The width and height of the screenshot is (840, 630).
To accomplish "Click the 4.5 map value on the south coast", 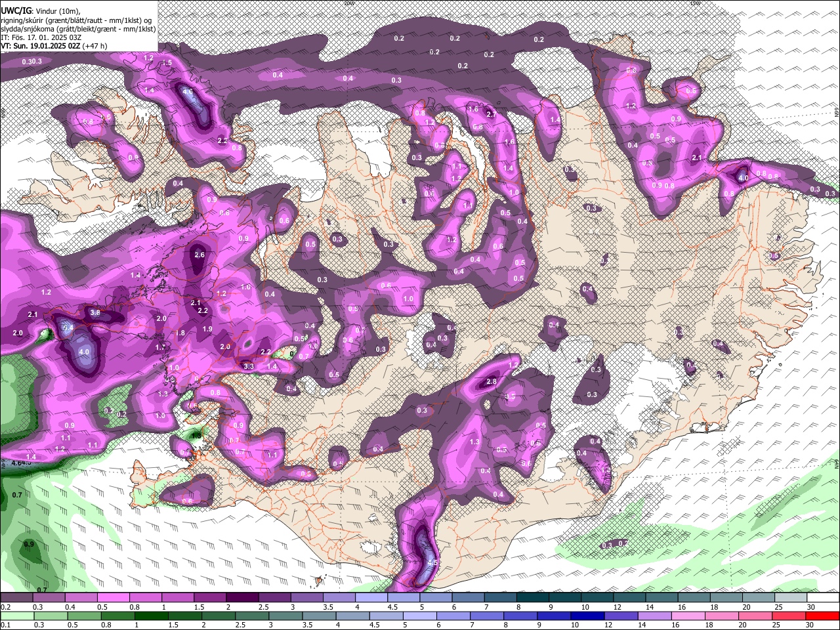I will point(432,562).
